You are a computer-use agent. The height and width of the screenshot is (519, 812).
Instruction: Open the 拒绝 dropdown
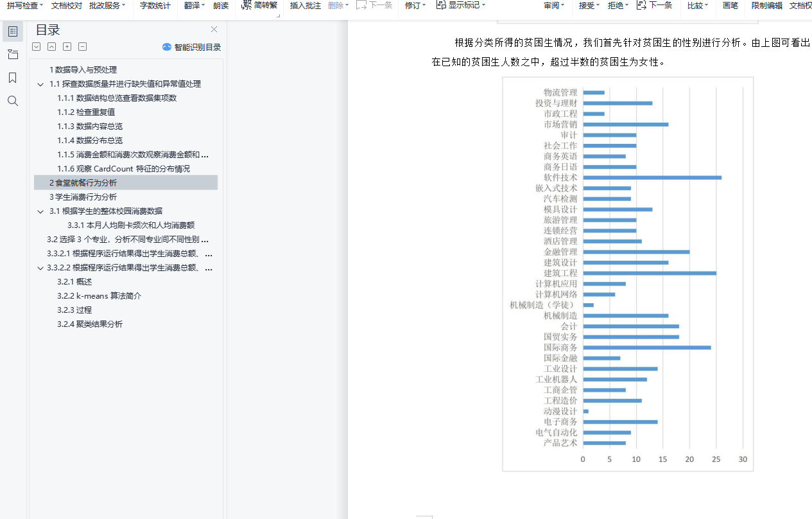[618, 5]
